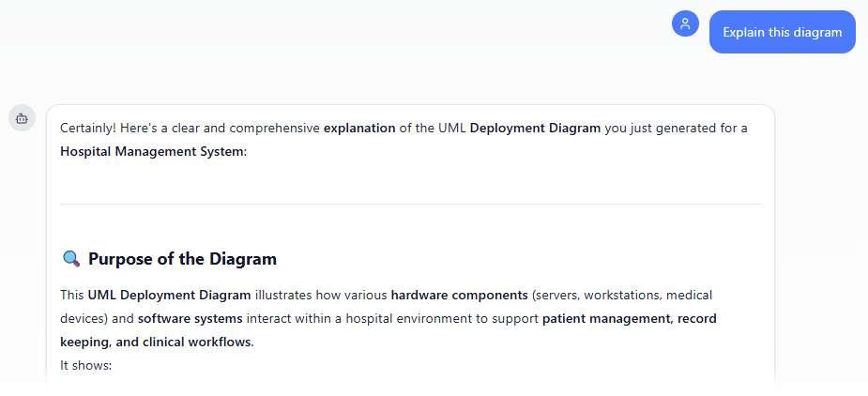Click the horizontal divider line in the response

point(410,204)
